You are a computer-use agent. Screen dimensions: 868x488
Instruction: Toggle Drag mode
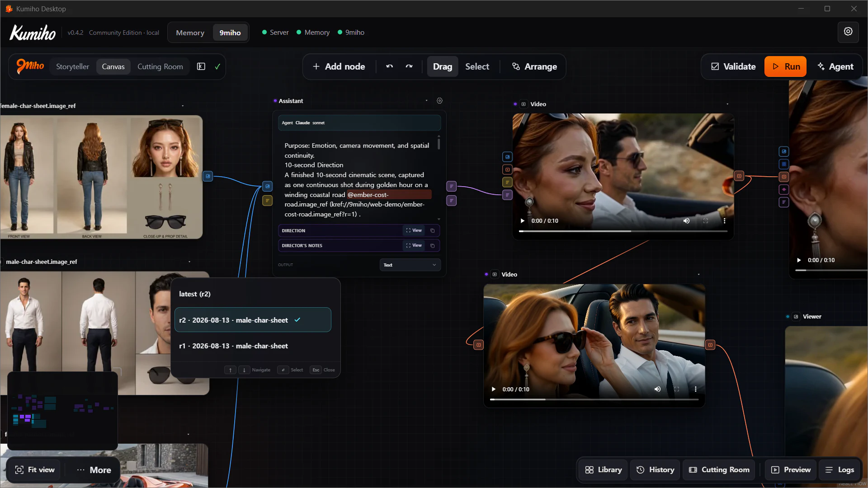click(x=442, y=66)
